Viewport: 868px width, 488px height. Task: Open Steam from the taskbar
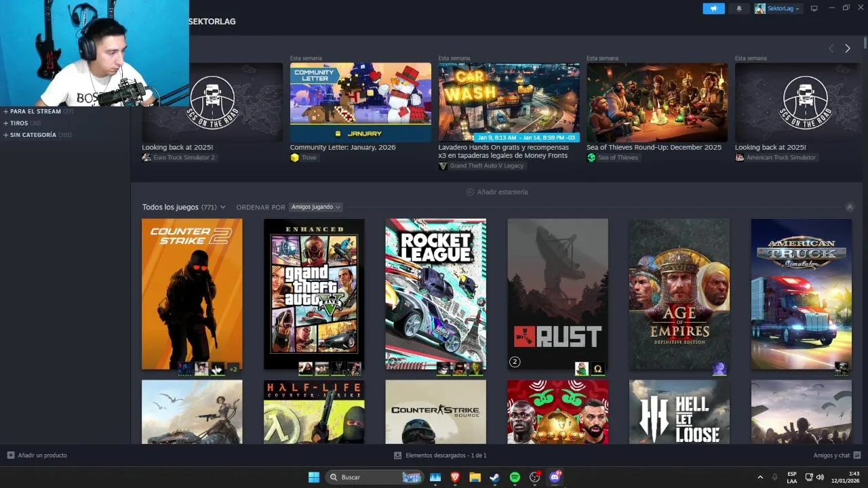pyautogui.click(x=495, y=477)
